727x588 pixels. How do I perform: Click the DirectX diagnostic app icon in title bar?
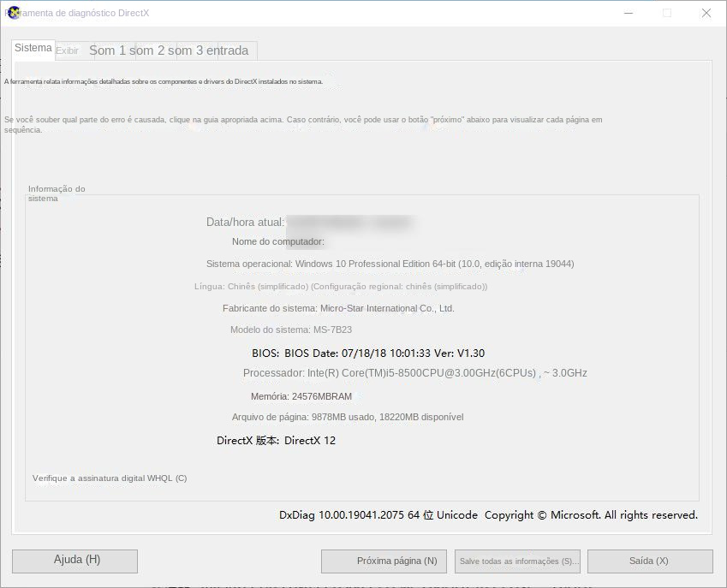click(x=14, y=13)
